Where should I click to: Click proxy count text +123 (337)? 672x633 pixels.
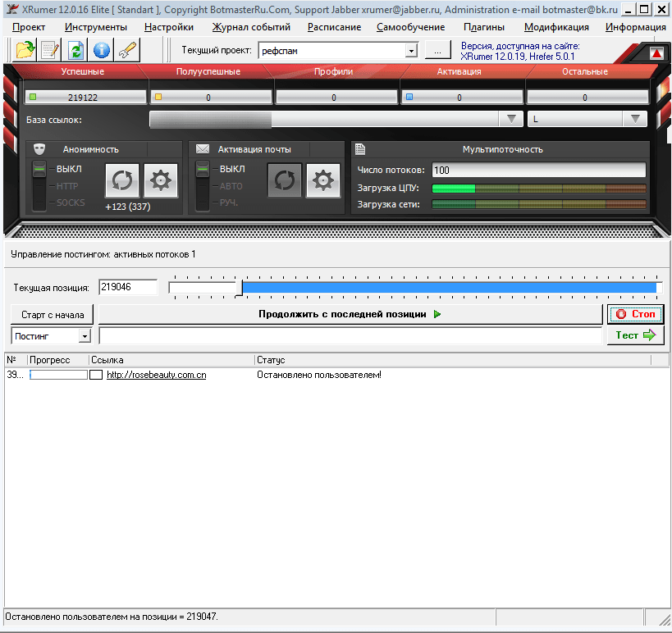pos(128,207)
